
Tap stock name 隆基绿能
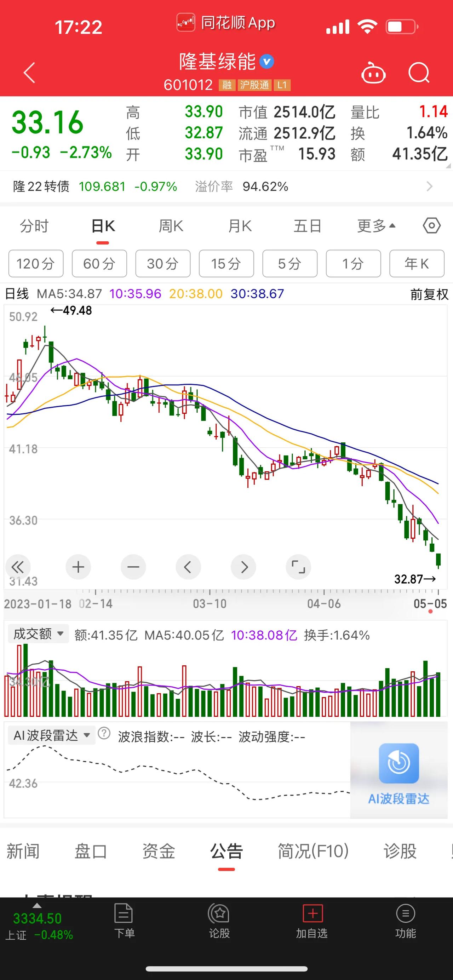point(218,62)
